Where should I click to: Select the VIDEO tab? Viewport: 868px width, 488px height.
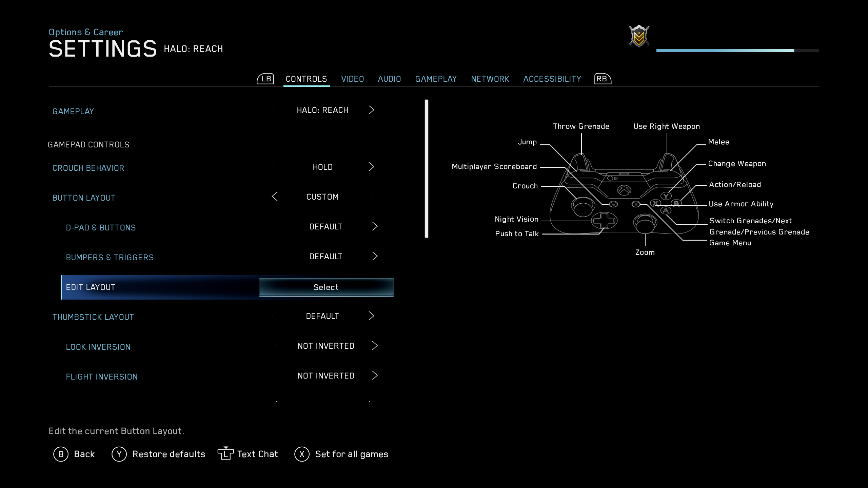(x=352, y=79)
